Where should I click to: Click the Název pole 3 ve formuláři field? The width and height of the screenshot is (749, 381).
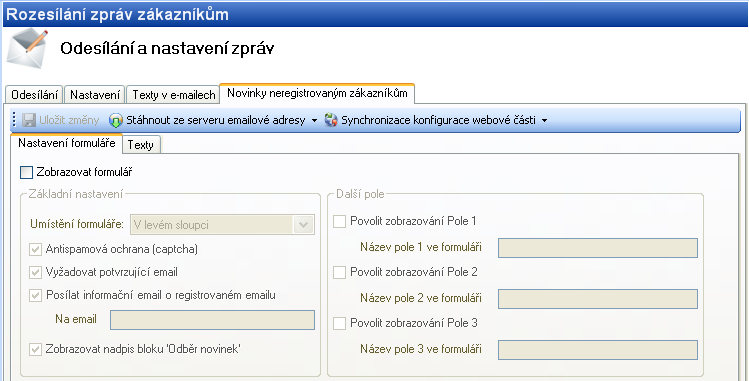tap(598, 350)
